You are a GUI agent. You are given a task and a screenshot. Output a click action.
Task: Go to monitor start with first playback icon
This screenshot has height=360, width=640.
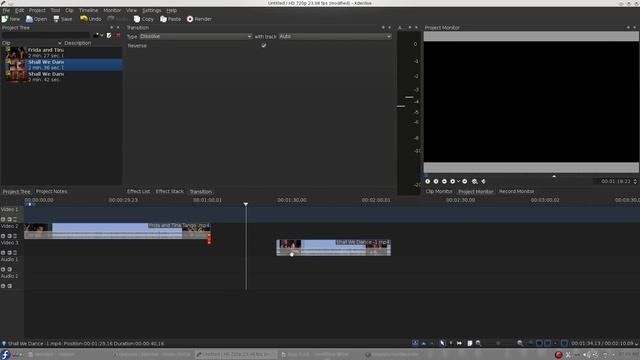pos(427,181)
